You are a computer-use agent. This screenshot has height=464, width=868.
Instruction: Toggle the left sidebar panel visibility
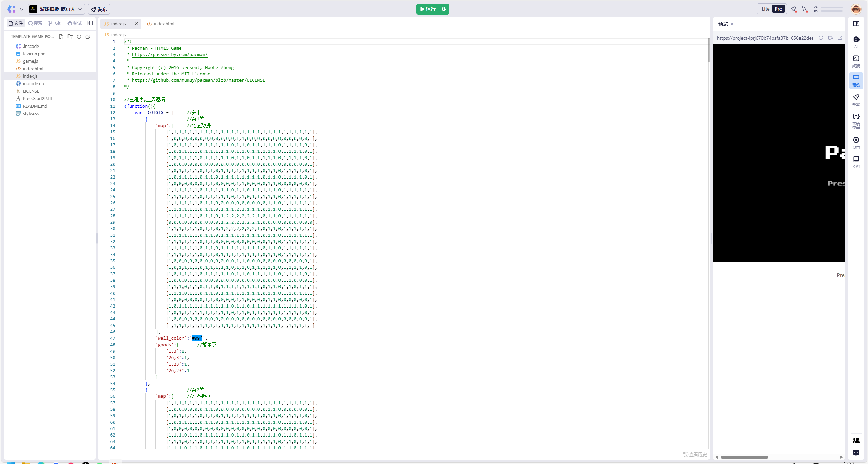tap(90, 23)
